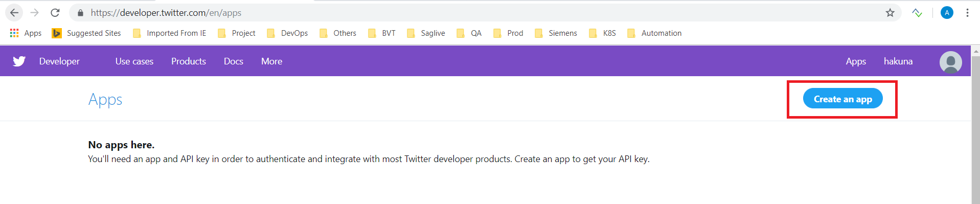This screenshot has width=980, height=204.
Task: Click the Apps page heading
Action: pos(105,99)
